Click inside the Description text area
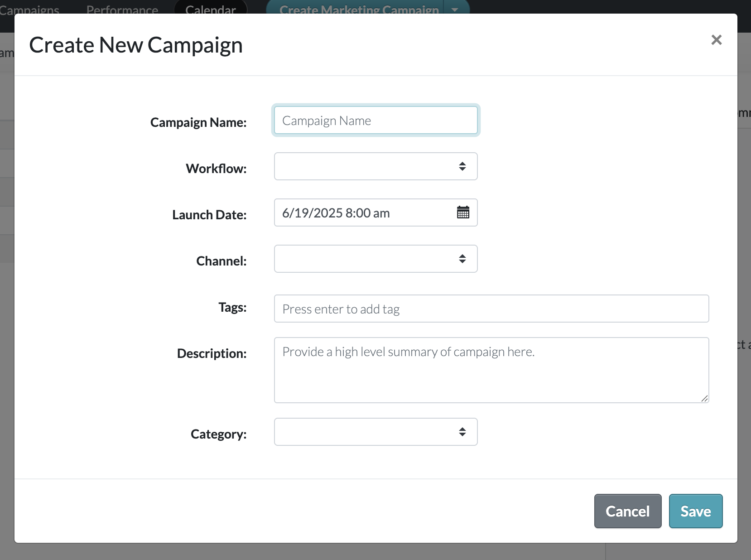The height and width of the screenshot is (560, 751). [x=491, y=370]
